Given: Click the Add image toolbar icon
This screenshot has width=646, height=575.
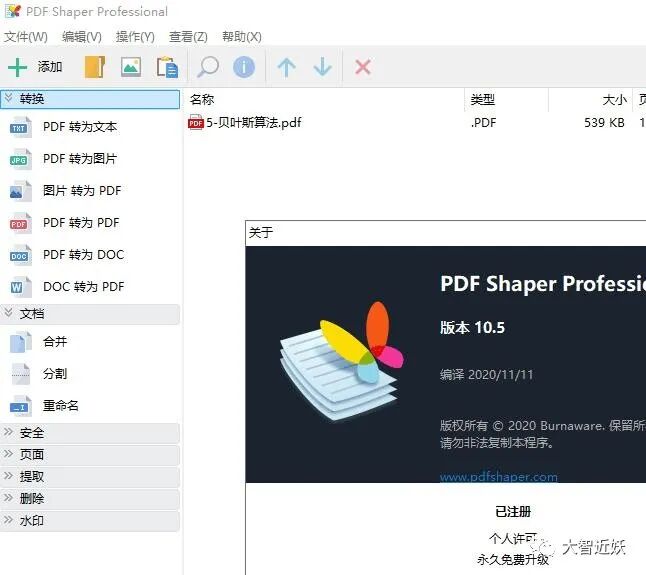Looking at the screenshot, I should pyautogui.click(x=131, y=67).
